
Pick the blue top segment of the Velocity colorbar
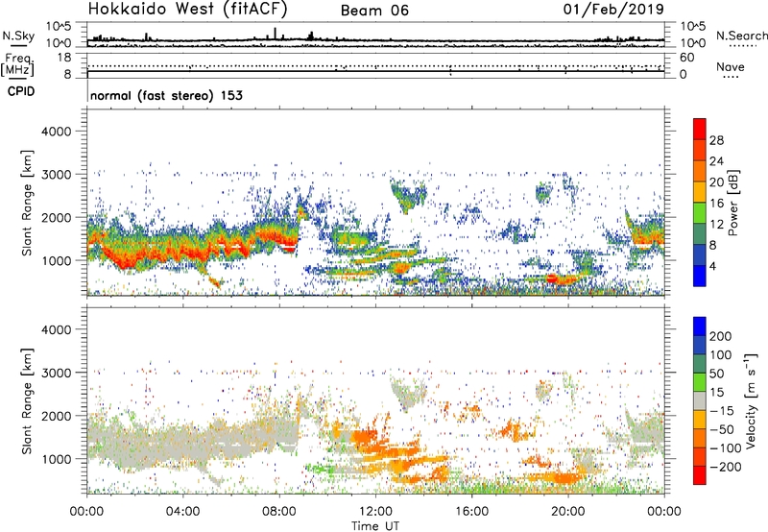point(700,326)
